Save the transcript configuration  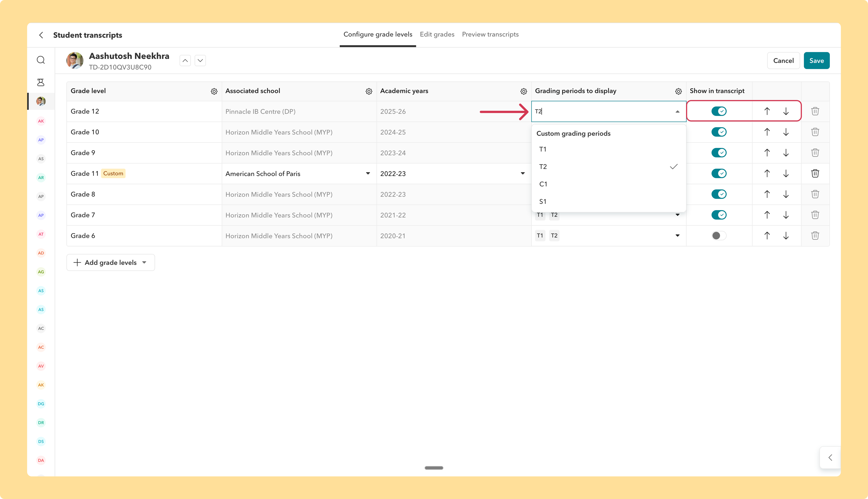(x=817, y=61)
